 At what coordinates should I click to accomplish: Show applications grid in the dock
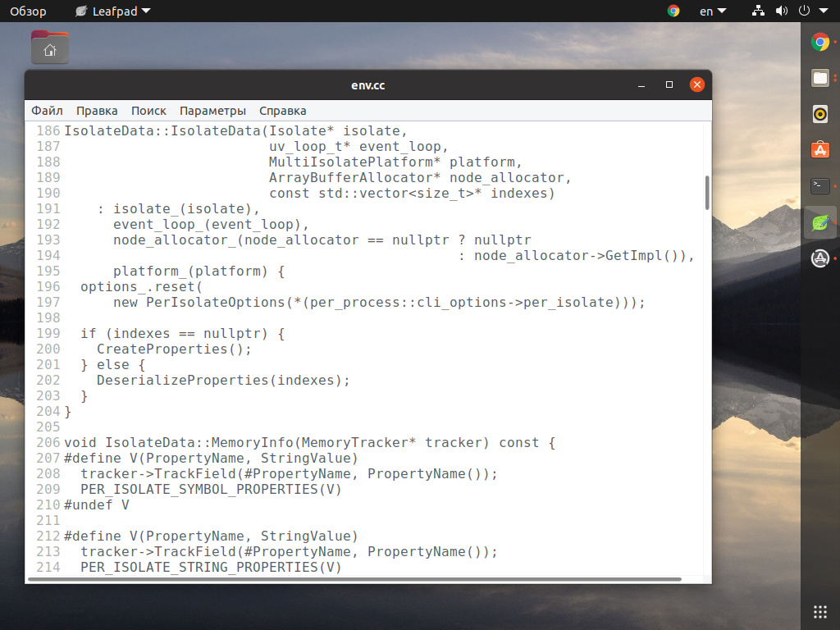819,611
